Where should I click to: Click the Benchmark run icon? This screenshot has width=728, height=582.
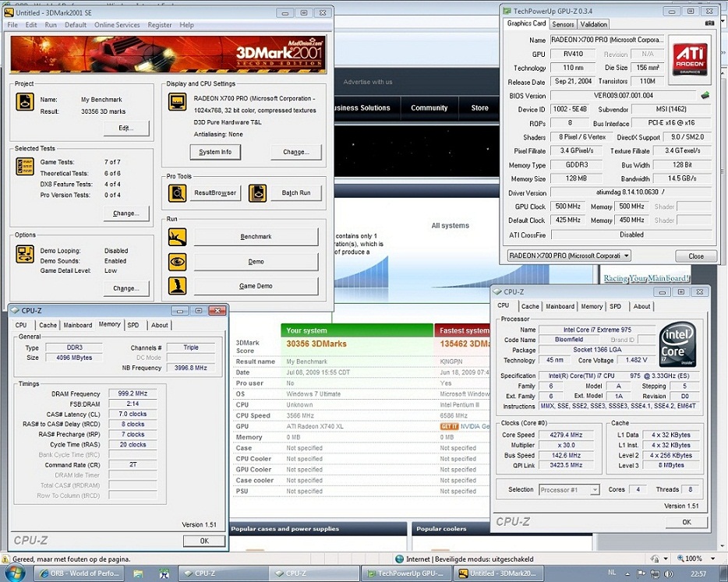pos(178,237)
